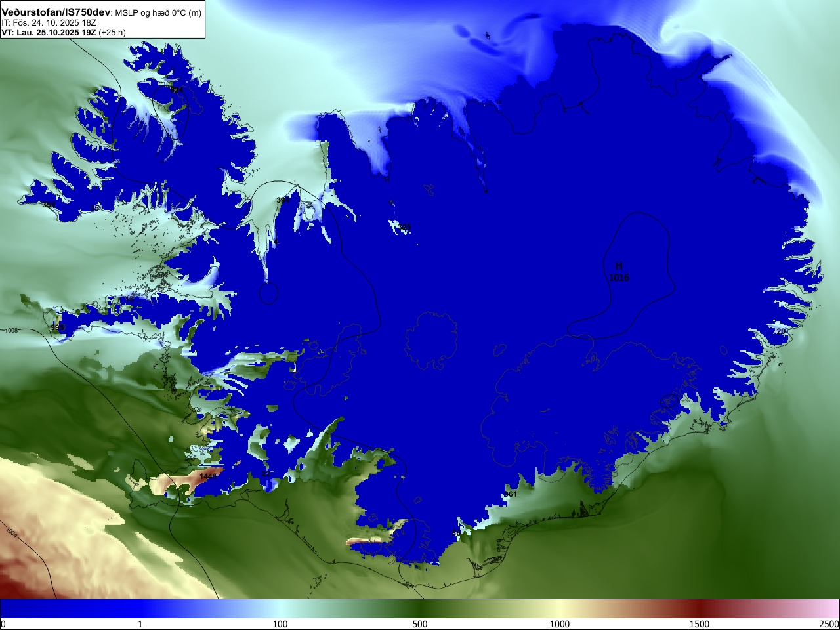Click the '500' tick on color scale
Viewport: 840px width, 630px height.
[420, 624]
